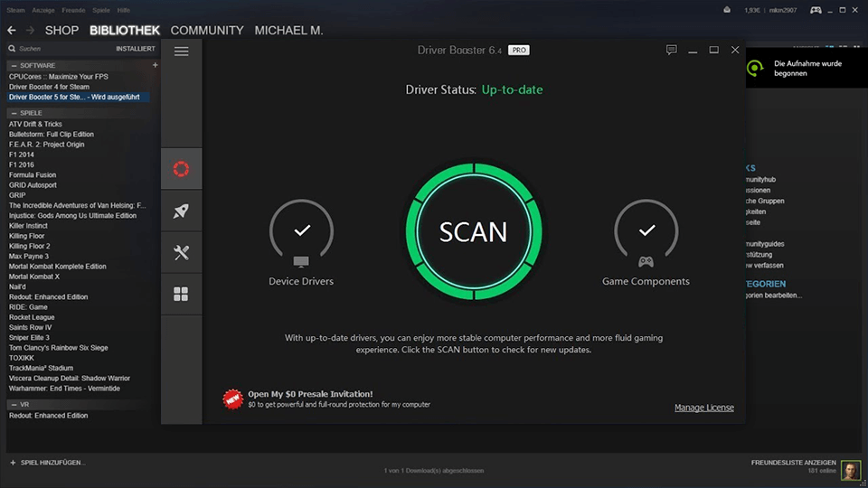Click the friends list avatar thumbnail

[851, 470]
